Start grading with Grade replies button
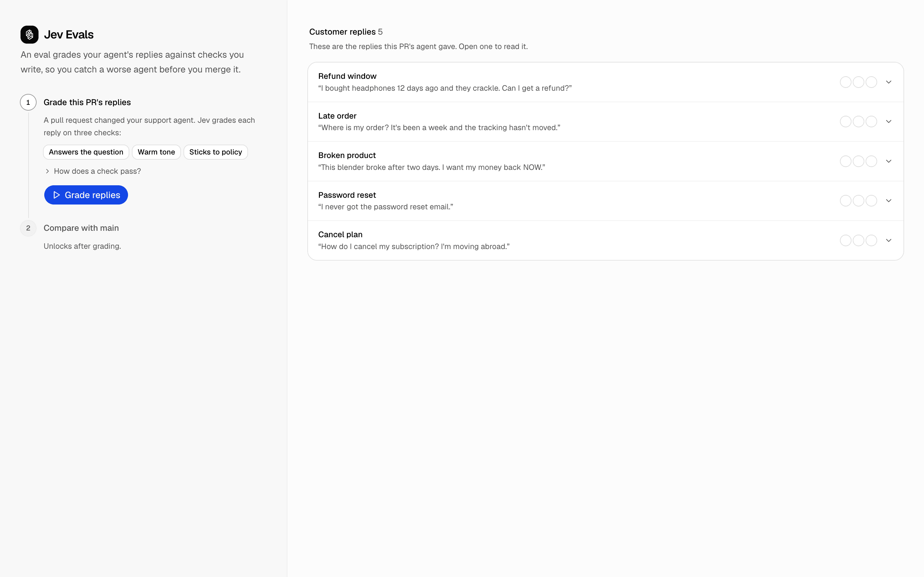Viewport: 924px width, 577px height. coord(86,195)
